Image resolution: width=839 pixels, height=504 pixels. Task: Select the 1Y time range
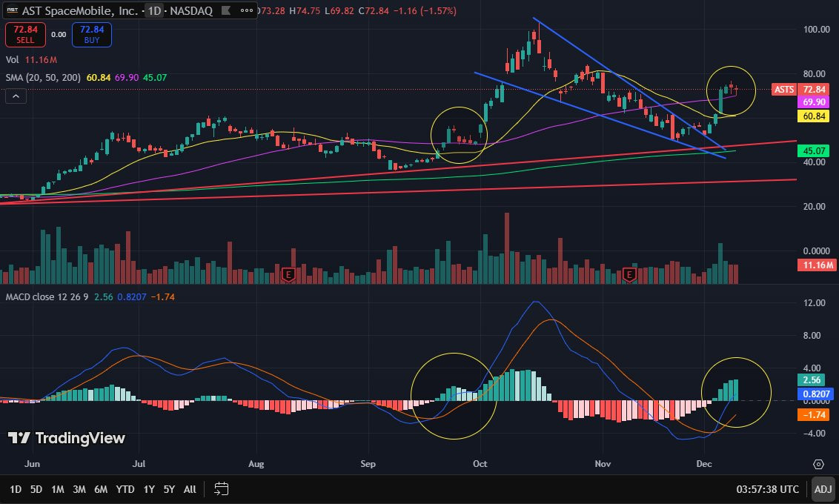149,489
